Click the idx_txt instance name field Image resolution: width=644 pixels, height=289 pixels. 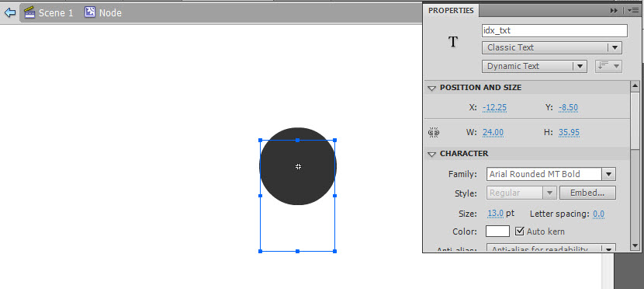555,30
